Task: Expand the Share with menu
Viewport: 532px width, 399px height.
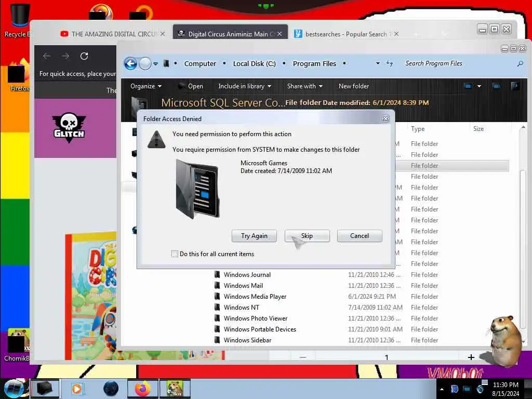Action: [304, 86]
